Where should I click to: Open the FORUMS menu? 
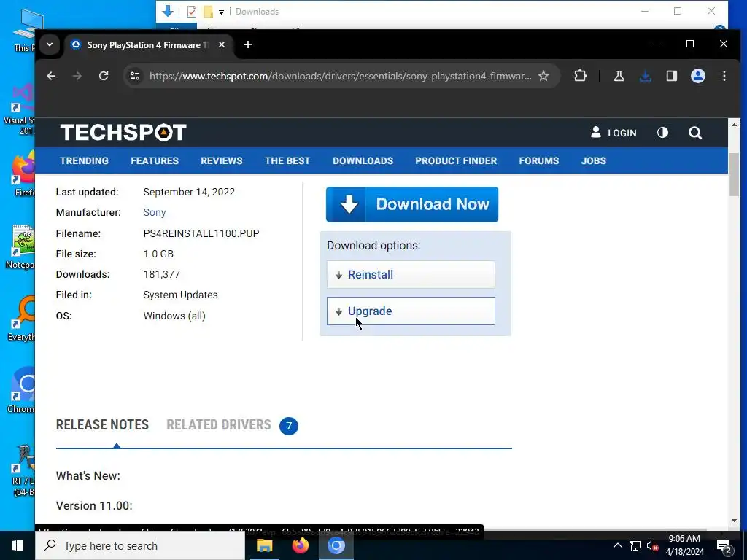[539, 161]
